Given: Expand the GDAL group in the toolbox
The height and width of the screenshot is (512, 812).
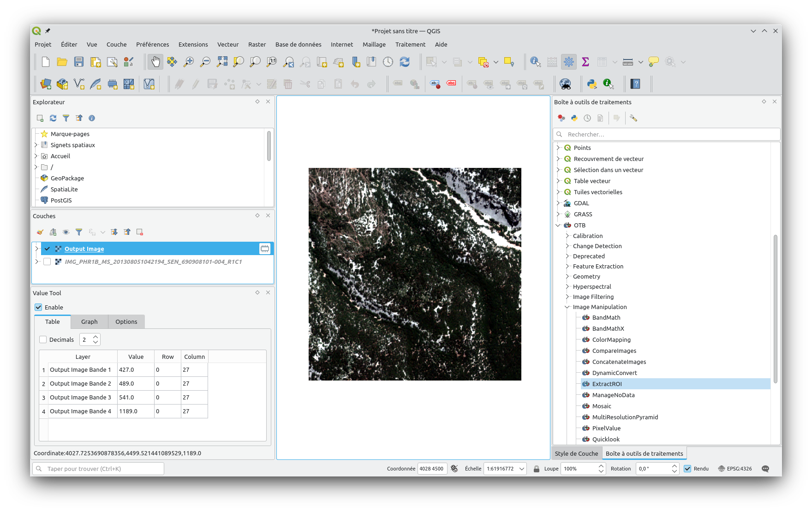Looking at the screenshot, I should click(559, 203).
